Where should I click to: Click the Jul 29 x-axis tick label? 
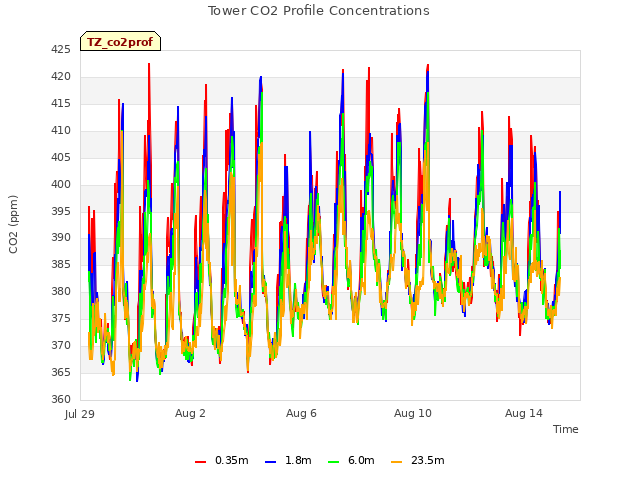[x=80, y=414]
